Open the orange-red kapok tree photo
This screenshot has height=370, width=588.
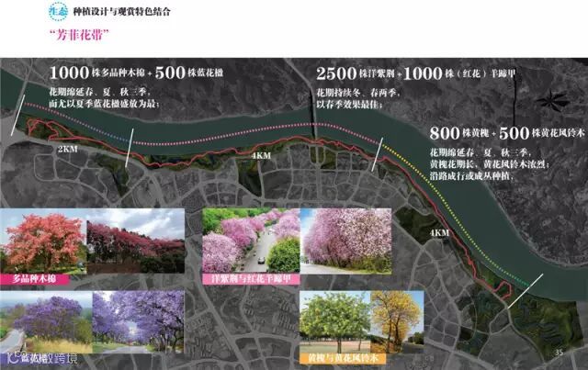(43, 241)
